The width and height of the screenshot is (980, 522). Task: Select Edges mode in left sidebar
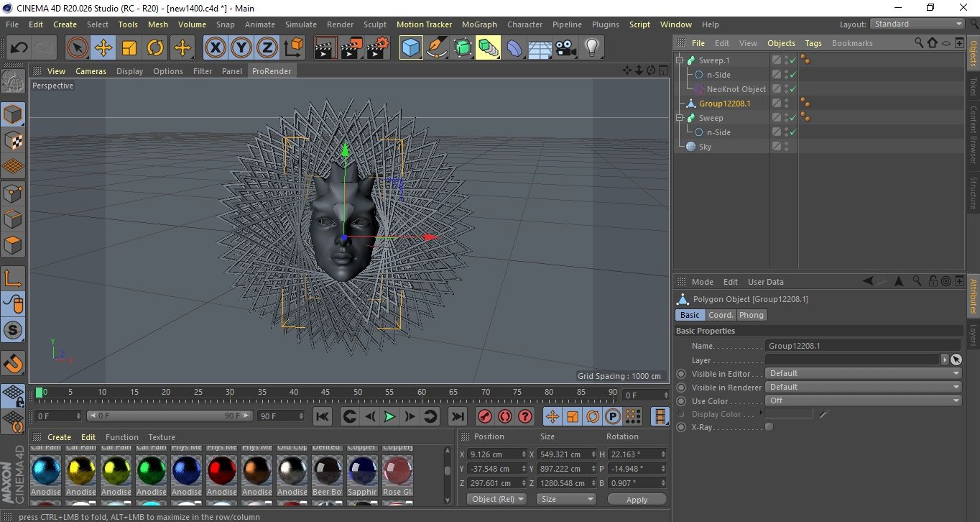(x=13, y=219)
